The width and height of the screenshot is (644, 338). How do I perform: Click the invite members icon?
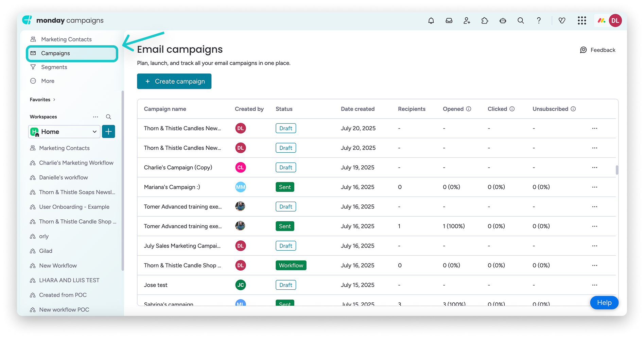point(467,21)
